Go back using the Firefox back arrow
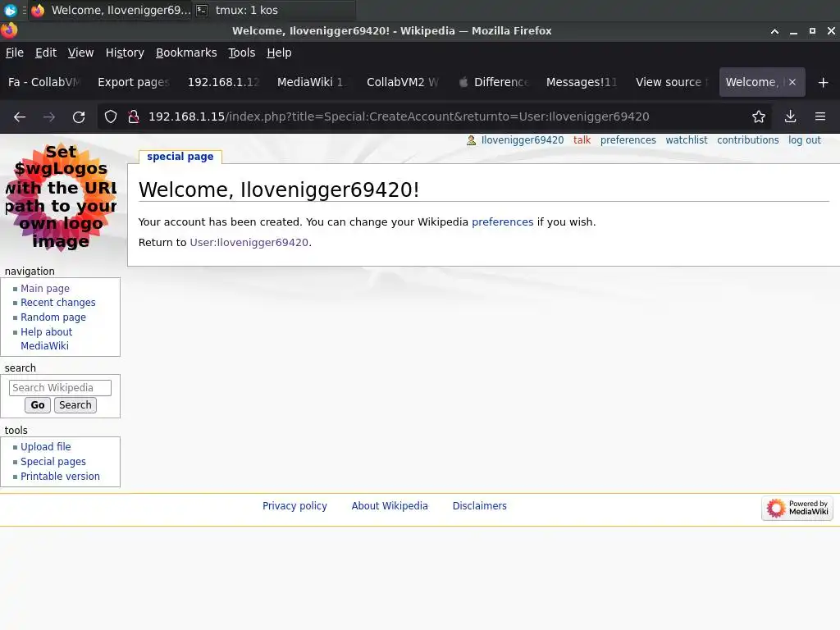840x630 pixels. pyautogui.click(x=20, y=116)
